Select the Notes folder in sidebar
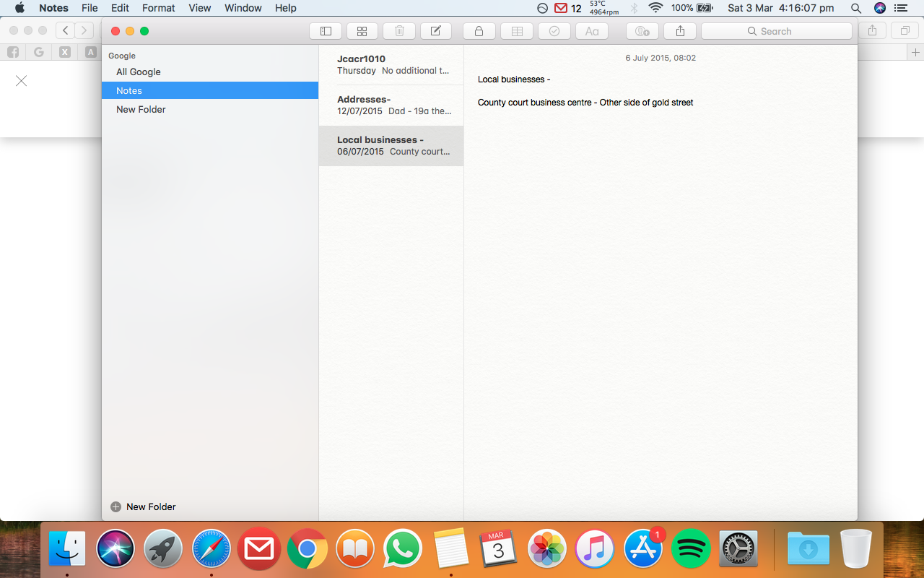This screenshot has width=924, height=578. coord(210,90)
